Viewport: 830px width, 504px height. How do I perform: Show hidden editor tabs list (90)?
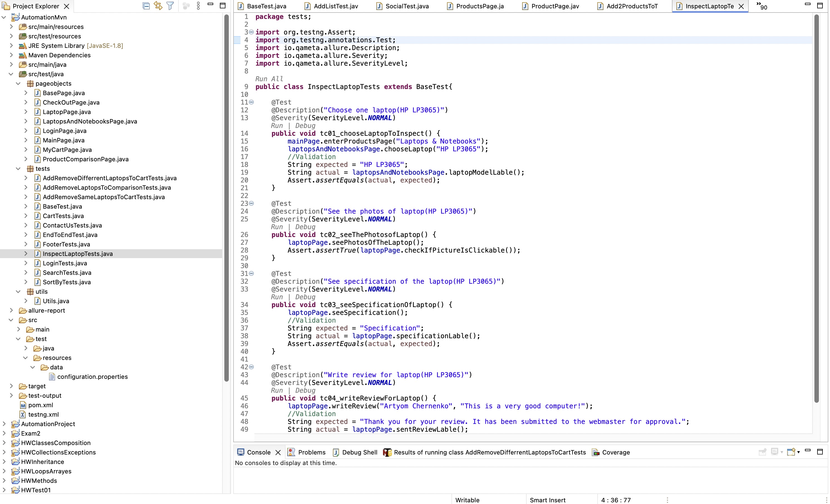pos(761,6)
